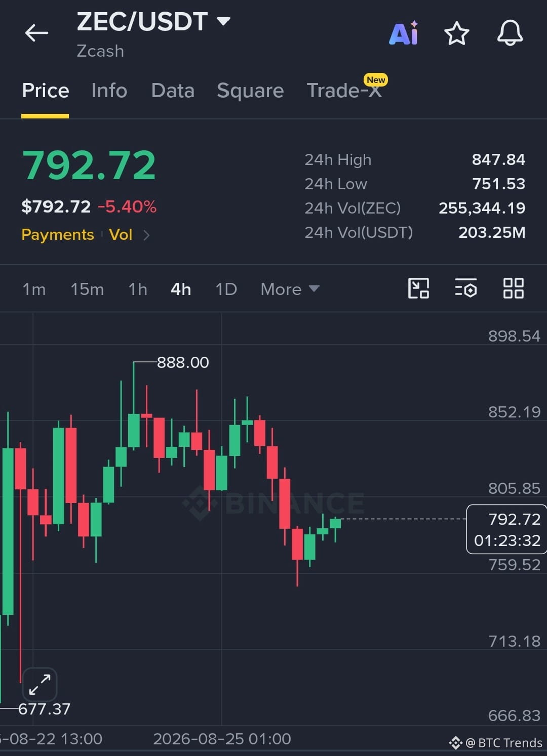The width and height of the screenshot is (547, 756).
Task: Tap the 24h High label
Action: 338,160
